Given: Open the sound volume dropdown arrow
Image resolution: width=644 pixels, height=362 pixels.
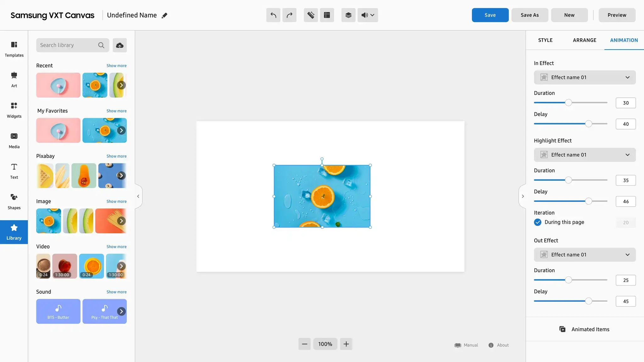Looking at the screenshot, I should 372,15.
